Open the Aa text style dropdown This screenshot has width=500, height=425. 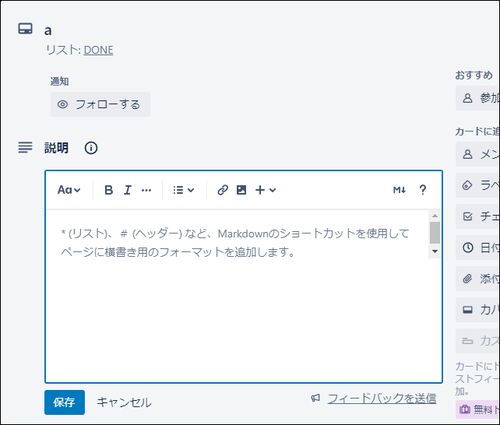[x=69, y=190]
